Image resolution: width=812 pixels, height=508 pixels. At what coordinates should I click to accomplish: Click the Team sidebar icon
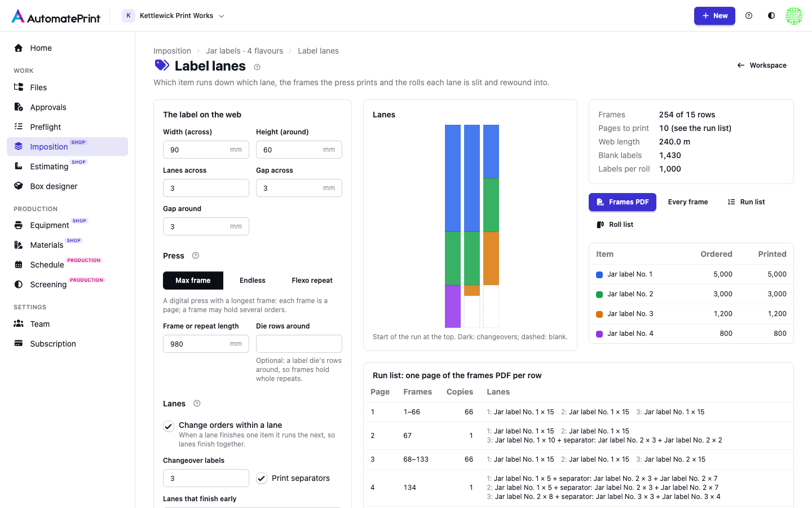point(19,324)
